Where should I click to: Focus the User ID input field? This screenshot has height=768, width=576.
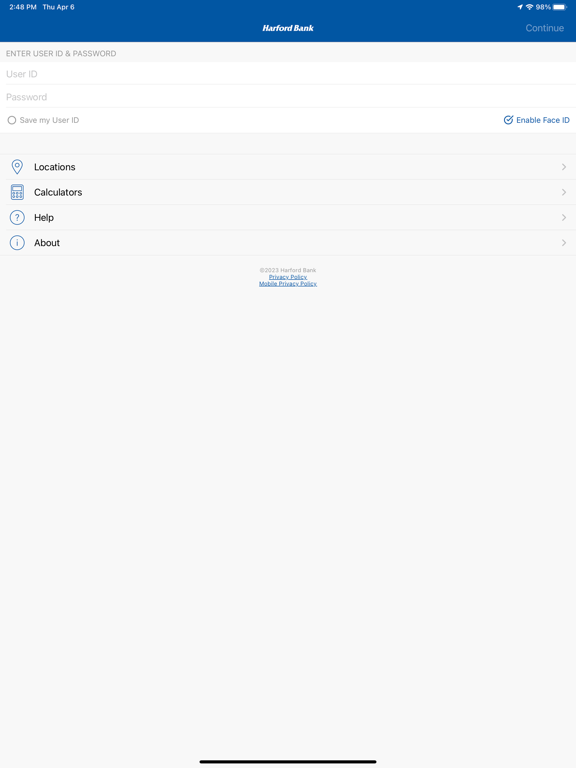click(x=288, y=73)
